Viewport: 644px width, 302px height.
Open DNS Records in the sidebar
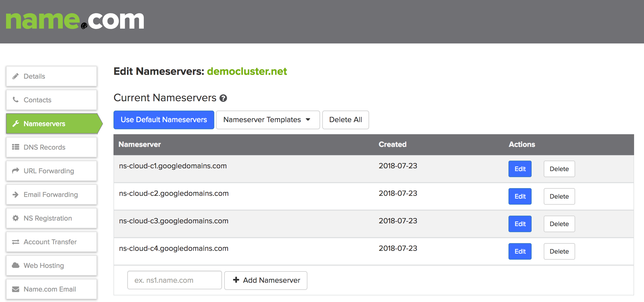52,147
